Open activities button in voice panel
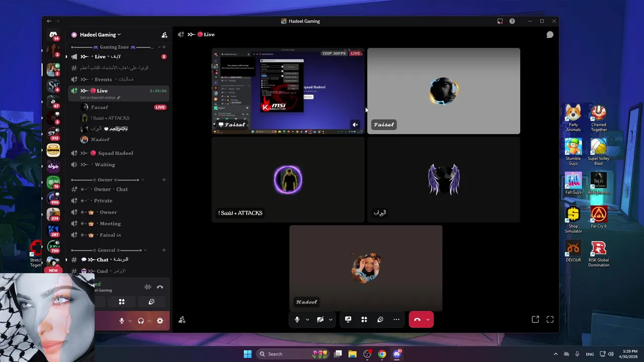This screenshot has width=644, height=362. click(x=121, y=302)
